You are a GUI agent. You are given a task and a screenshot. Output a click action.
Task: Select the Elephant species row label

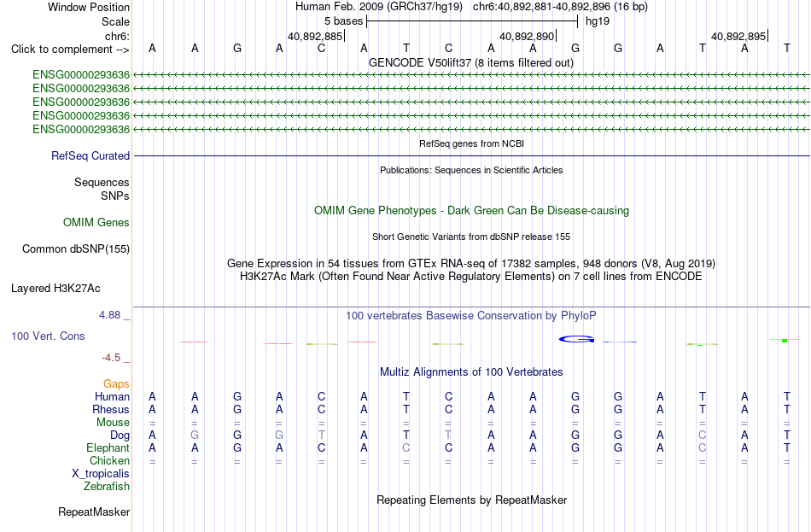coord(108,447)
